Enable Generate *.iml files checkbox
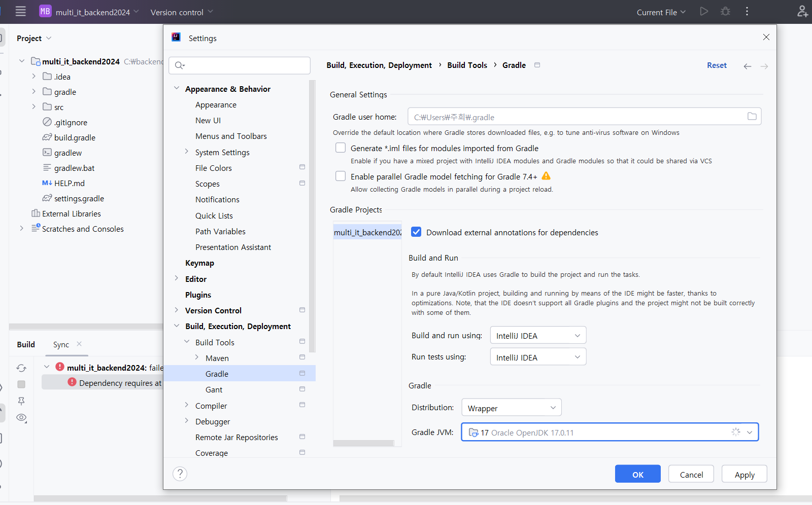Screen dimensions: 812x505 [x=341, y=148]
